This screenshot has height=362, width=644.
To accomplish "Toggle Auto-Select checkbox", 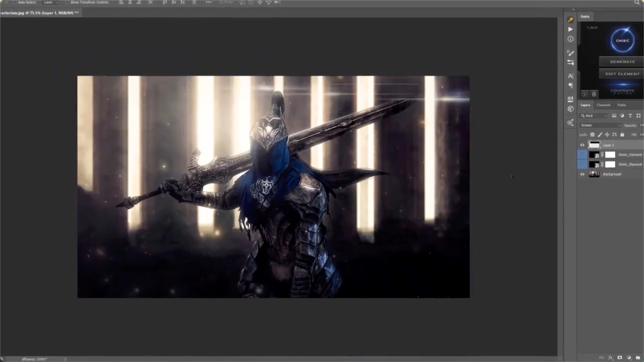I will (x=15, y=2).
